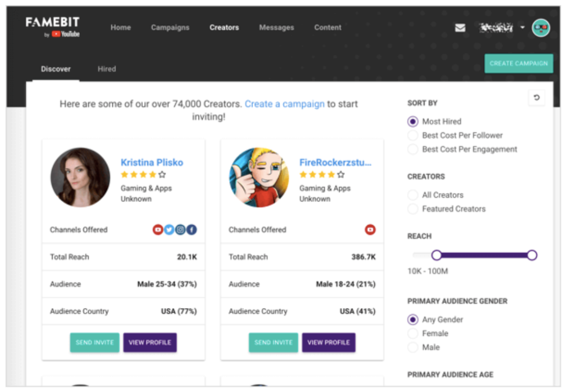Click the 'Male 25-34 (37%)' audience value
This screenshot has width=567, height=392.
[x=167, y=284]
